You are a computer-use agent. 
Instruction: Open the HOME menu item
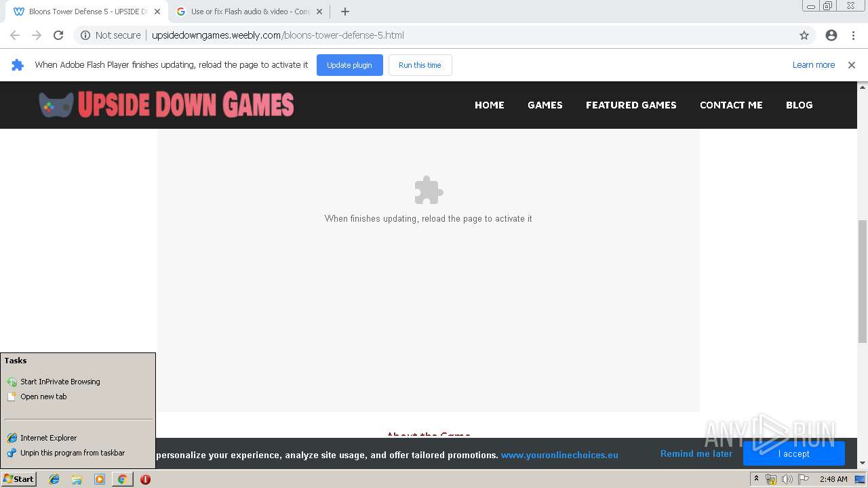coord(490,105)
